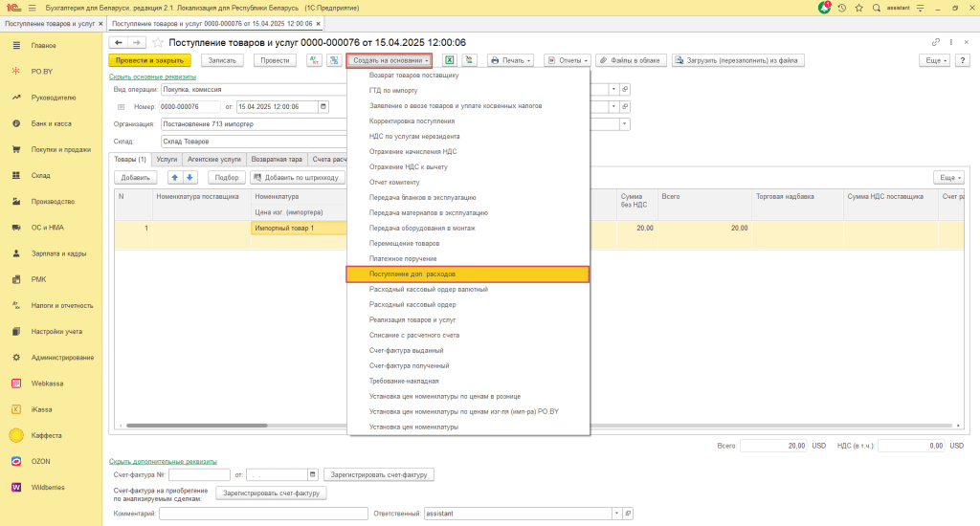Image resolution: width=980 pixels, height=526 pixels.
Task: Switch to Возвратная тара tab
Action: point(277,160)
